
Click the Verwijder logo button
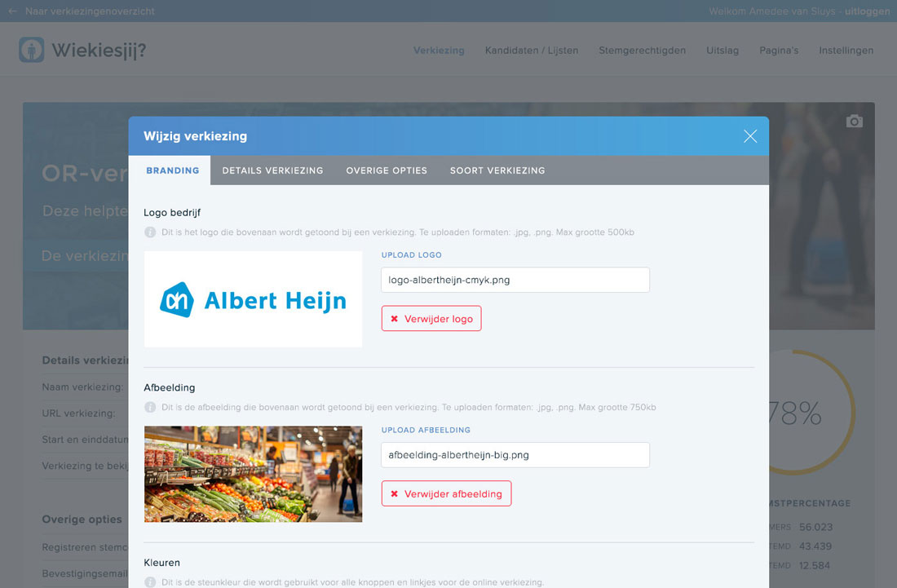tap(431, 319)
